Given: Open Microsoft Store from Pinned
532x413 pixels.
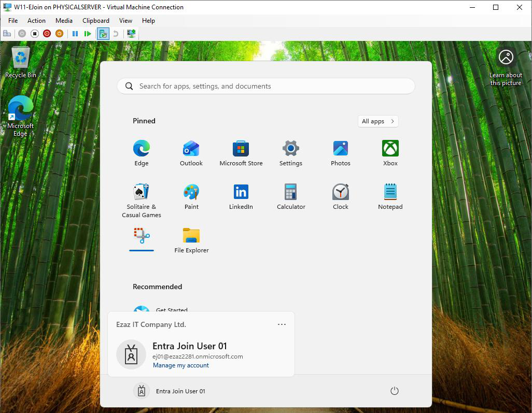Looking at the screenshot, I should pos(241,153).
